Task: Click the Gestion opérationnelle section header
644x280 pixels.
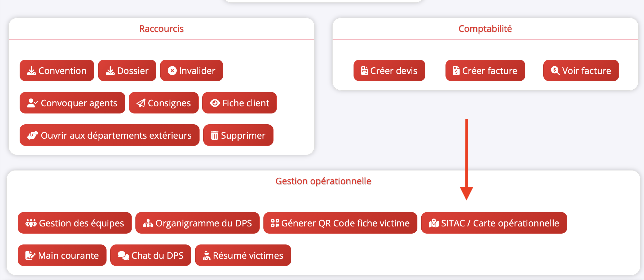Action: click(323, 181)
